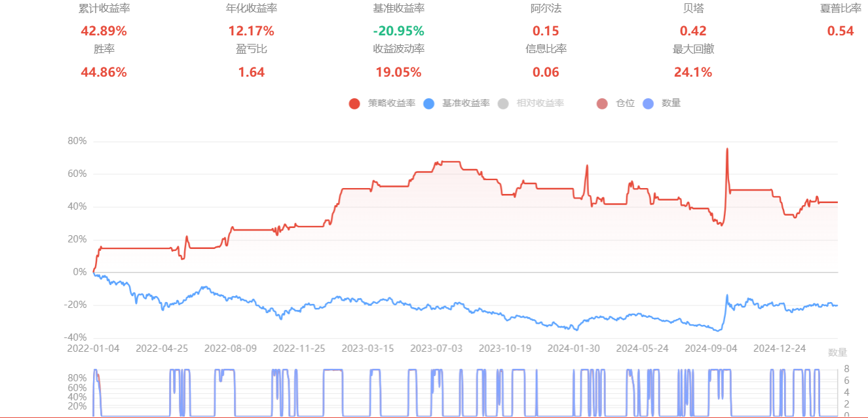The height and width of the screenshot is (418, 868).
Task: Click the pink 仓位 legend circle
Action: (602, 104)
